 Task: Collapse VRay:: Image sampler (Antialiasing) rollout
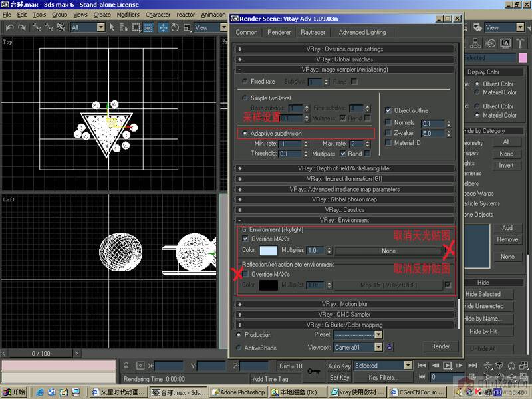click(x=344, y=70)
